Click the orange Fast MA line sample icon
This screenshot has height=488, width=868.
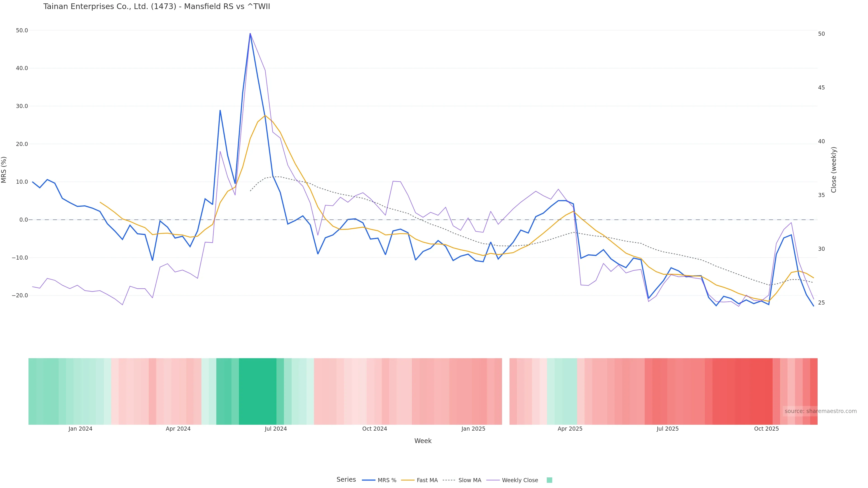tap(408, 480)
